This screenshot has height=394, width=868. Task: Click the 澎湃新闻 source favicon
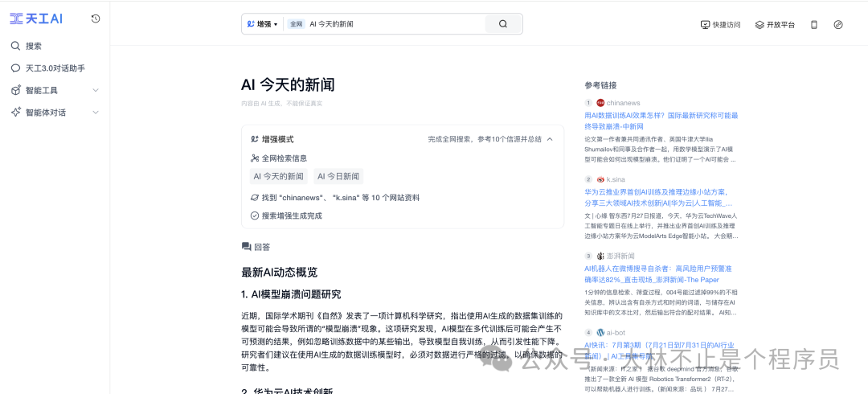[600, 256]
